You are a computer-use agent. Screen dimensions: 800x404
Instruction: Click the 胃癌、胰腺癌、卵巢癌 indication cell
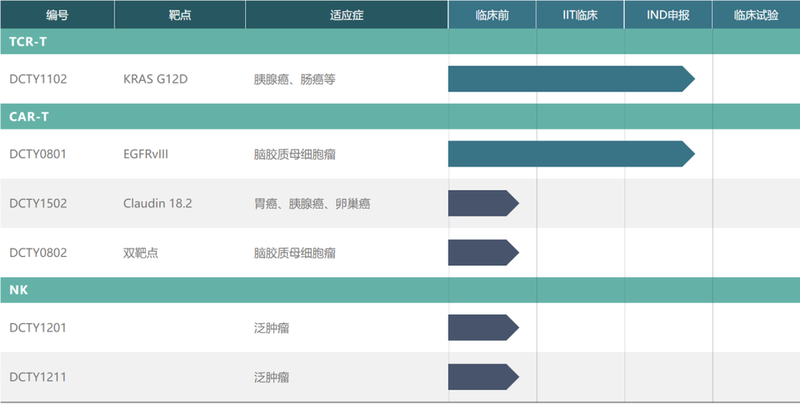point(312,203)
